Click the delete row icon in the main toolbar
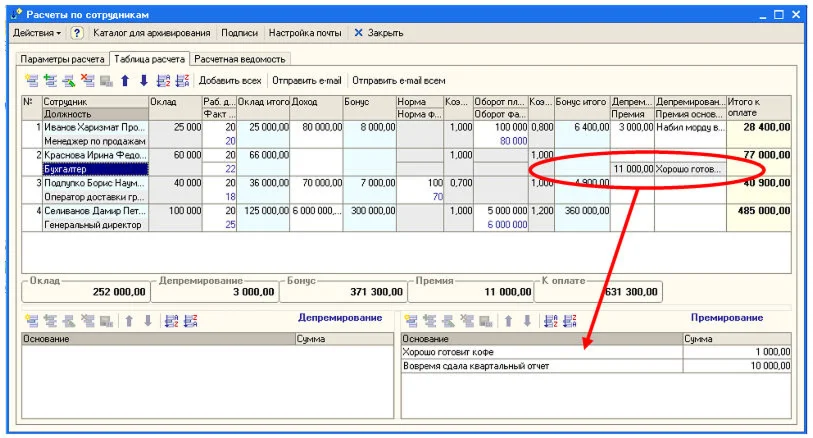813x438 pixels. (87, 80)
